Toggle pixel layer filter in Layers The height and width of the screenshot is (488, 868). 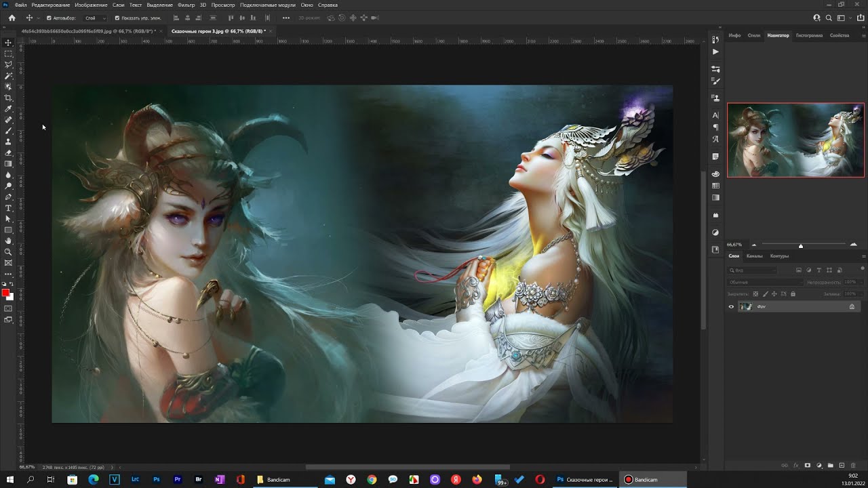799,270
